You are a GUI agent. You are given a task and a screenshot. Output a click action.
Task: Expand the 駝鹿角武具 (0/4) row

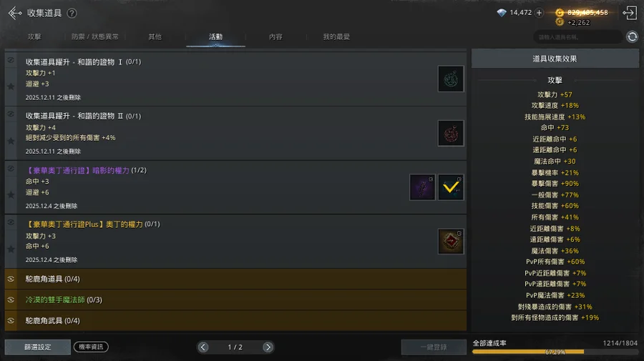235,321
